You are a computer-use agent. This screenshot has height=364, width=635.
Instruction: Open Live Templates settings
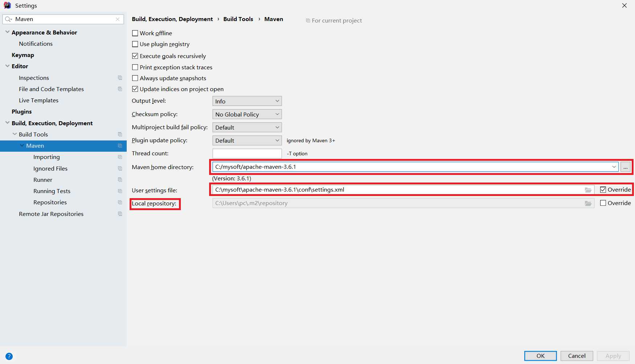(38, 100)
